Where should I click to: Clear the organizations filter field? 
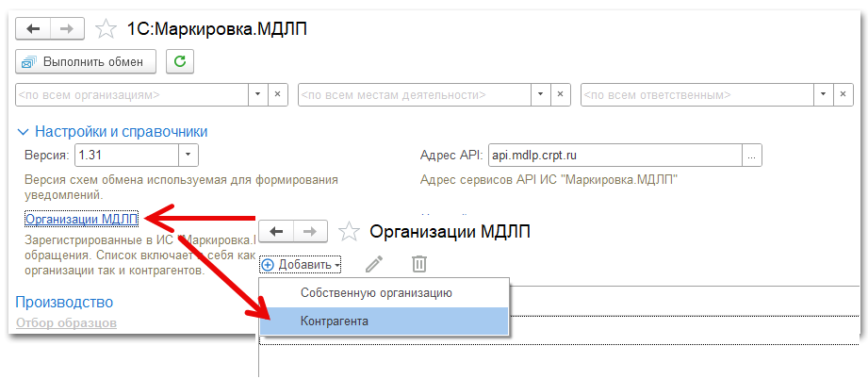click(278, 94)
